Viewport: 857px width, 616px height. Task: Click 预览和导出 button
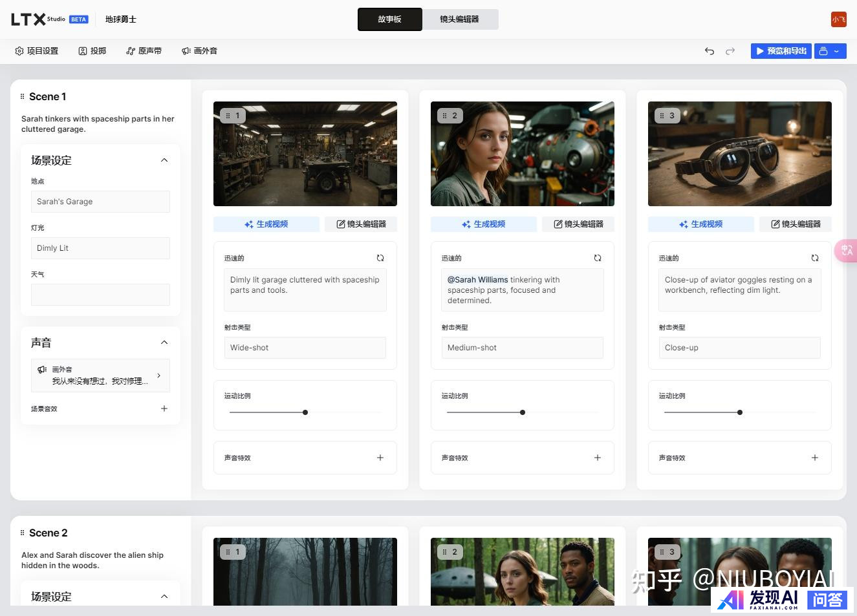[x=781, y=51]
